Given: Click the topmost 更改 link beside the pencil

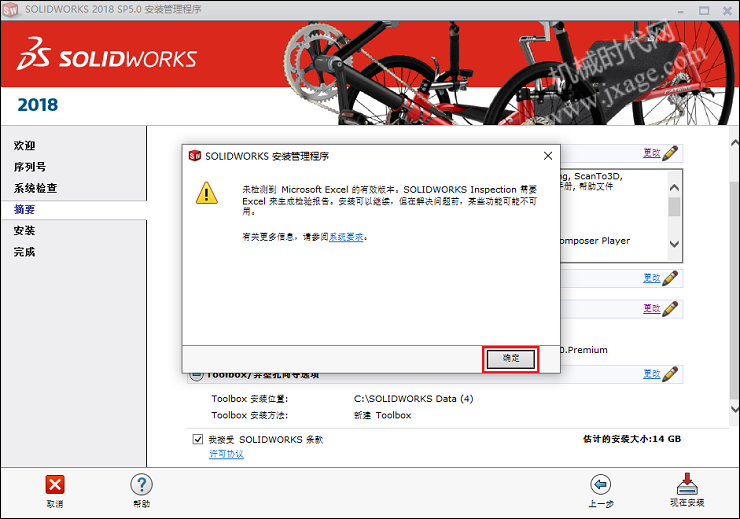Looking at the screenshot, I should tap(652, 153).
